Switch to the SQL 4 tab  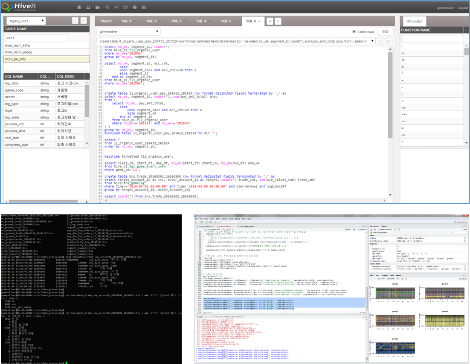pyautogui.click(x=203, y=21)
